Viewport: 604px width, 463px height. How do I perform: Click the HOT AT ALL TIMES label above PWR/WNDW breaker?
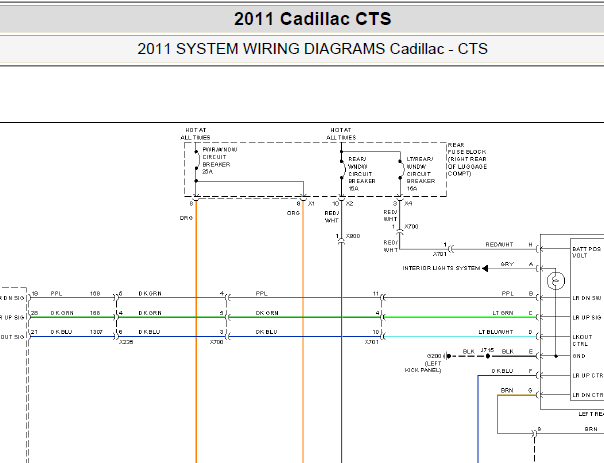[195, 134]
